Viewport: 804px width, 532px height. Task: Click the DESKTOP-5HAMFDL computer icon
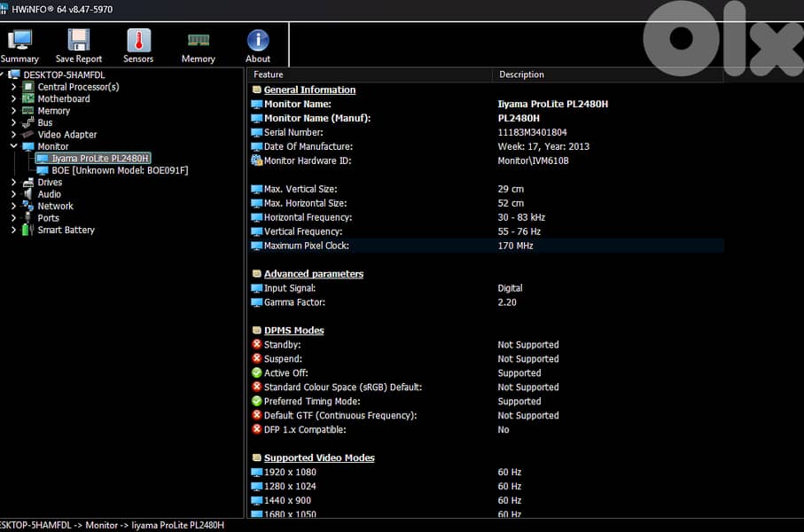click(14, 74)
